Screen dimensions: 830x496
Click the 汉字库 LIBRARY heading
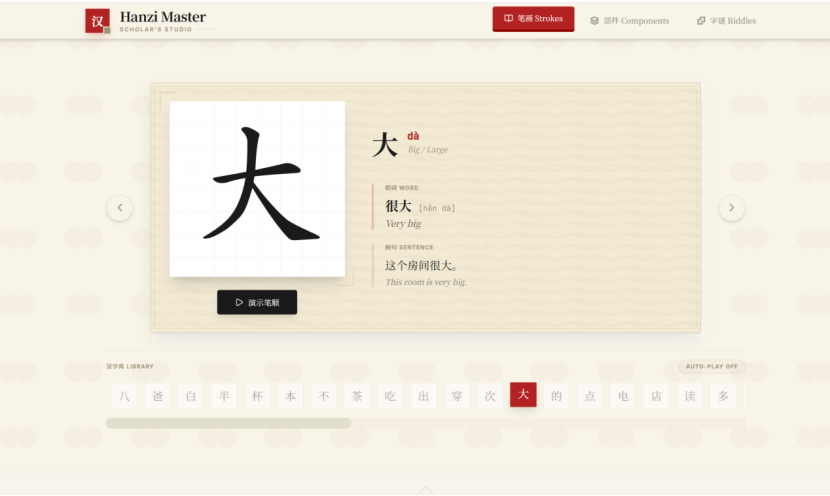point(130,366)
